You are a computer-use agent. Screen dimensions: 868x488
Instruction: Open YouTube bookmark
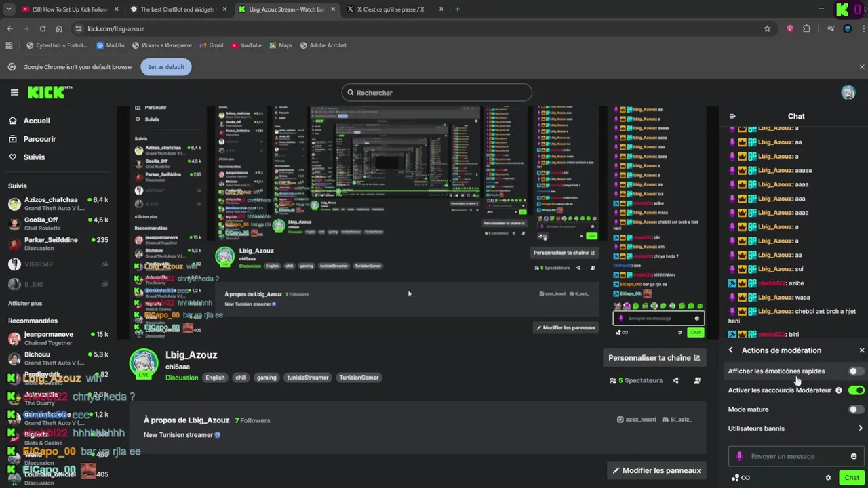pos(246,45)
